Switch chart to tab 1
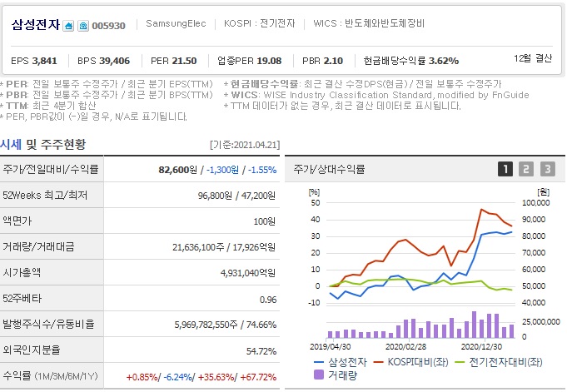This screenshot has width=567, height=392. pyautogui.click(x=505, y=169)
